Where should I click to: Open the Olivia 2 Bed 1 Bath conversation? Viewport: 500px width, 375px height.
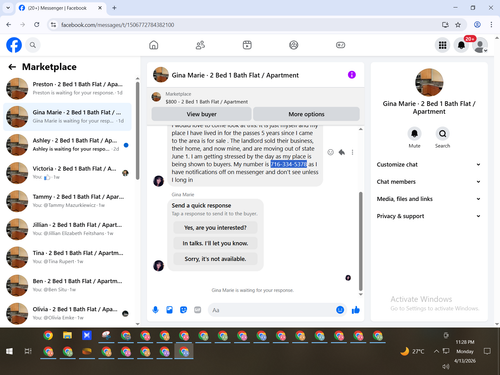pyautogui.click(x=68, y=313)
